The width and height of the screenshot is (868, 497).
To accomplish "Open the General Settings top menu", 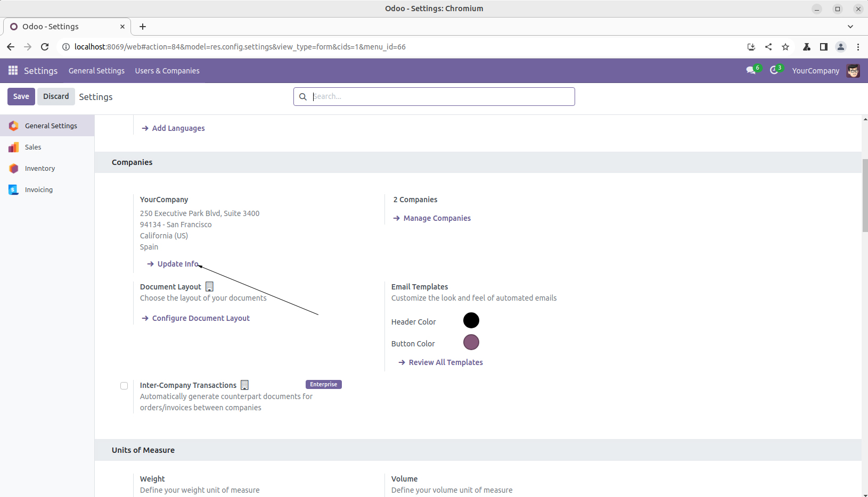I will (96, 71).
